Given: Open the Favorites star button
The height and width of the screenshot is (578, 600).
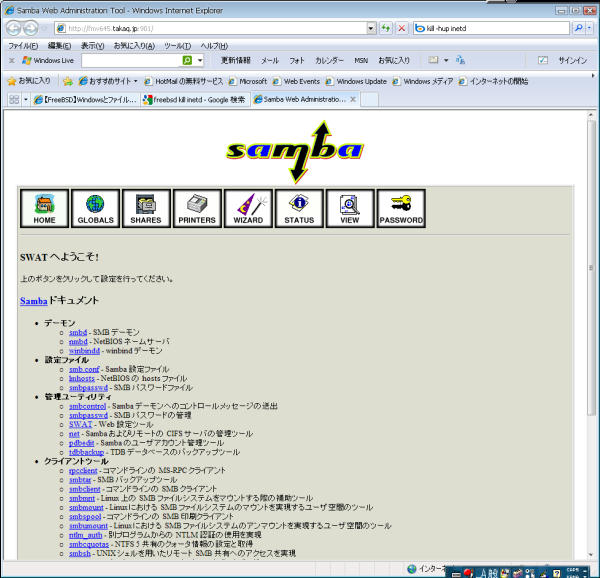Looking at the screenshot, I should [29, 81].
